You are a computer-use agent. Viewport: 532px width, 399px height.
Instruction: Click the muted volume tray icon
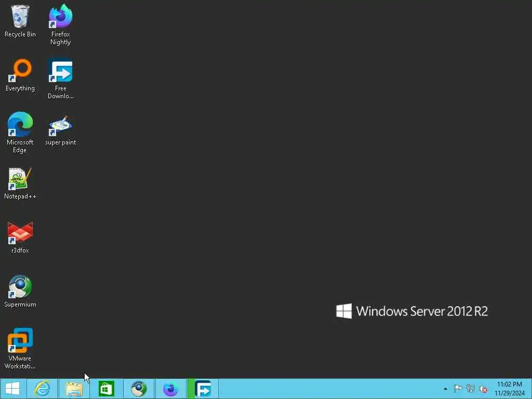tap(483, 389)
